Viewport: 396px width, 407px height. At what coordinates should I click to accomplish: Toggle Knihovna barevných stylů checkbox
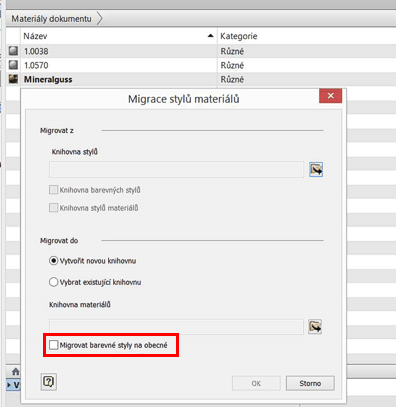pos(53,190)
